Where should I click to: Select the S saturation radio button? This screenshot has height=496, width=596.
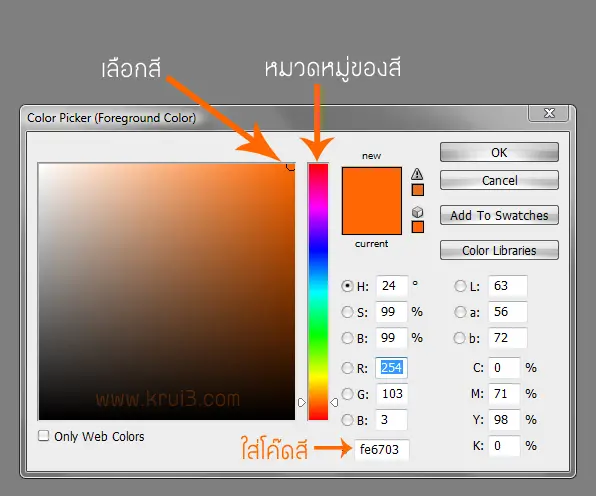point(347,312)
